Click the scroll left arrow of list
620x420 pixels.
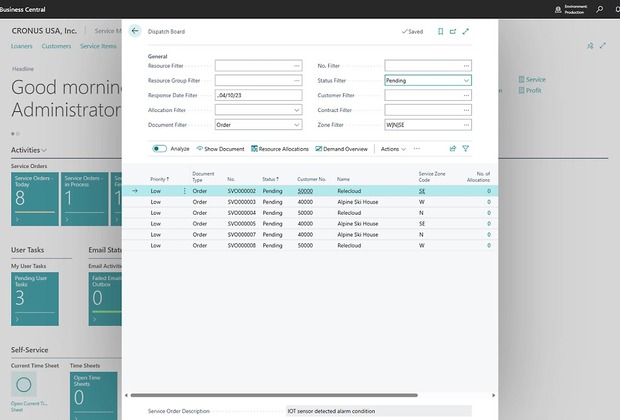pyautogui.click(x=126, y=395)
